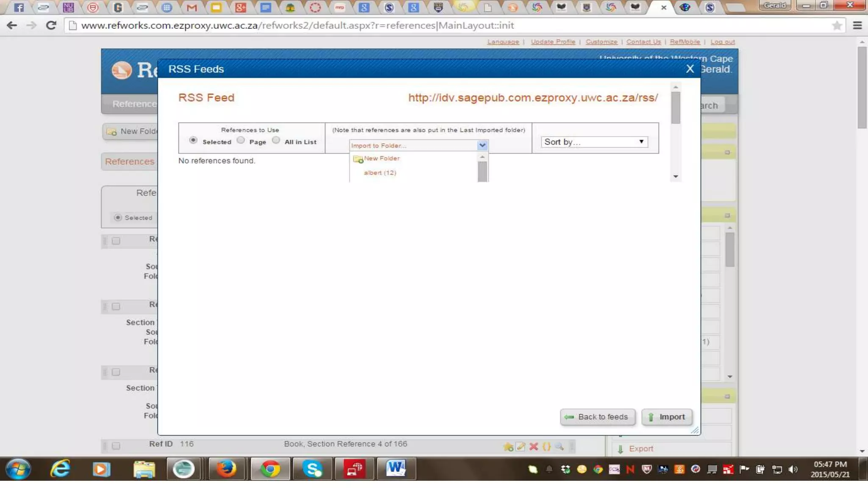This screenshot has width=868, height=488.
Task: Click the Chrome bookmark star icon
Action: [x=837, y=25]
